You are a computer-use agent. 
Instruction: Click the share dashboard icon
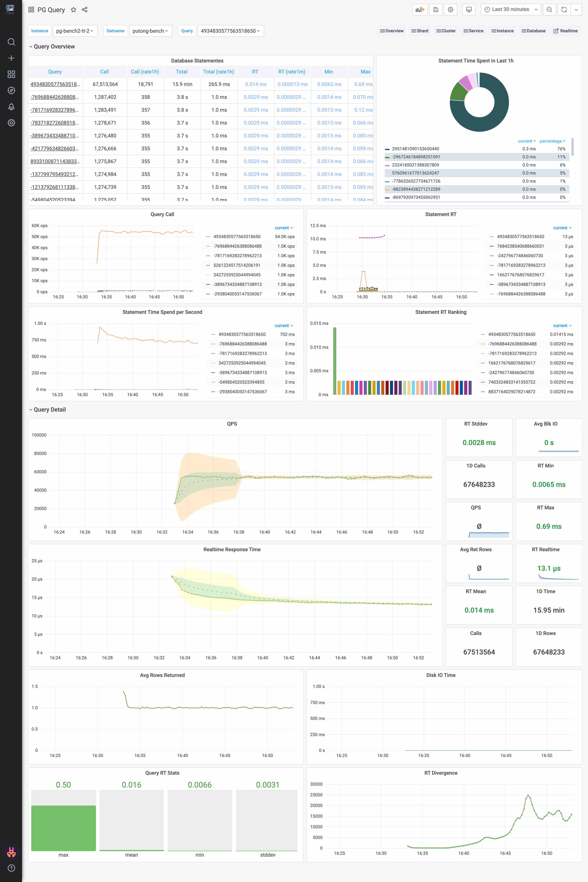coord(85,10)
